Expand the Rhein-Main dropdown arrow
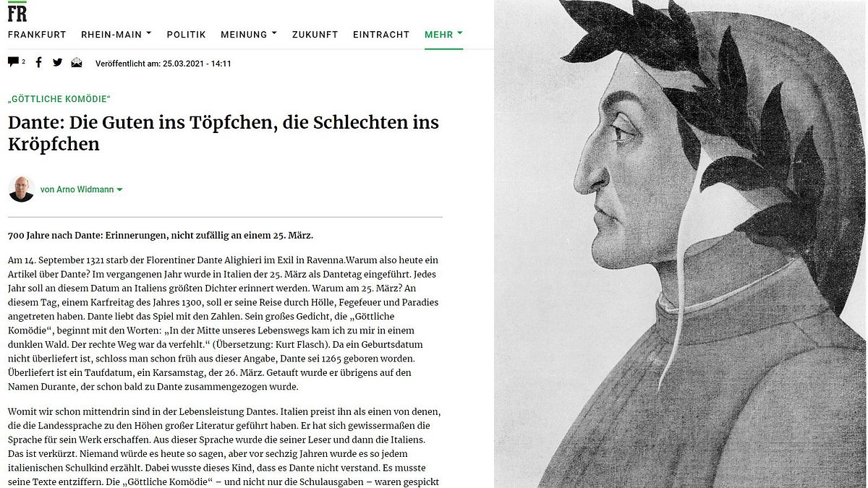Image resolution: width=868 pixels, height=488 pixels. (x=149, y=33)
